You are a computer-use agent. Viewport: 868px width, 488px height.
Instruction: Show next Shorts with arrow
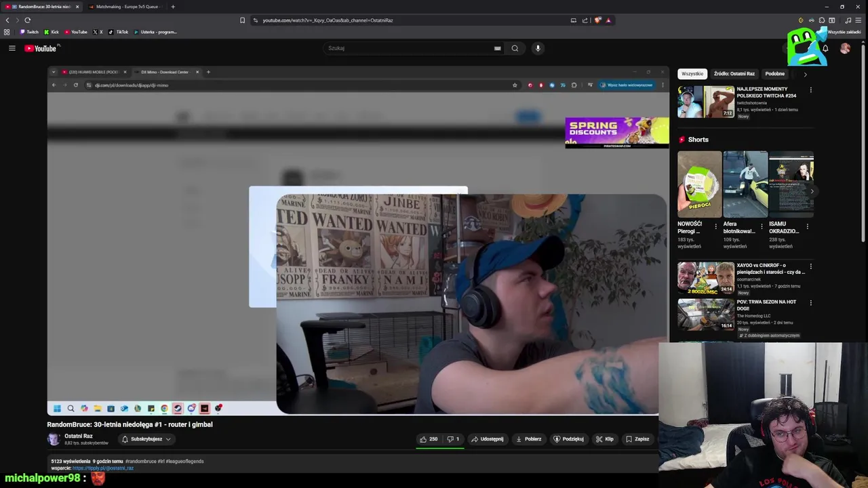click(812, 191)
